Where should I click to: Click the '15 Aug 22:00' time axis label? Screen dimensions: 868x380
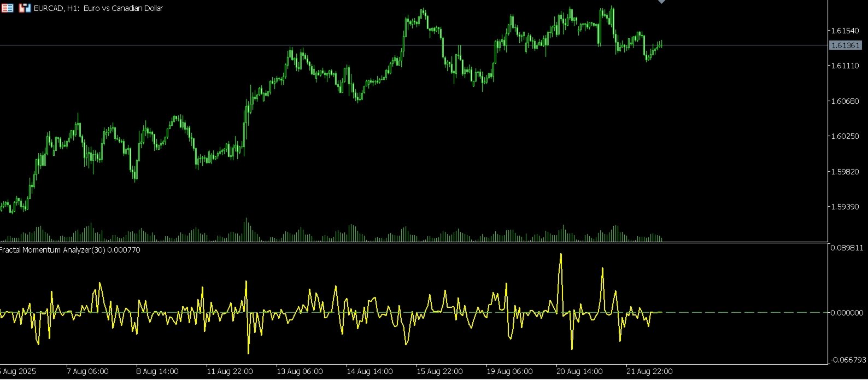click(439, 371)
